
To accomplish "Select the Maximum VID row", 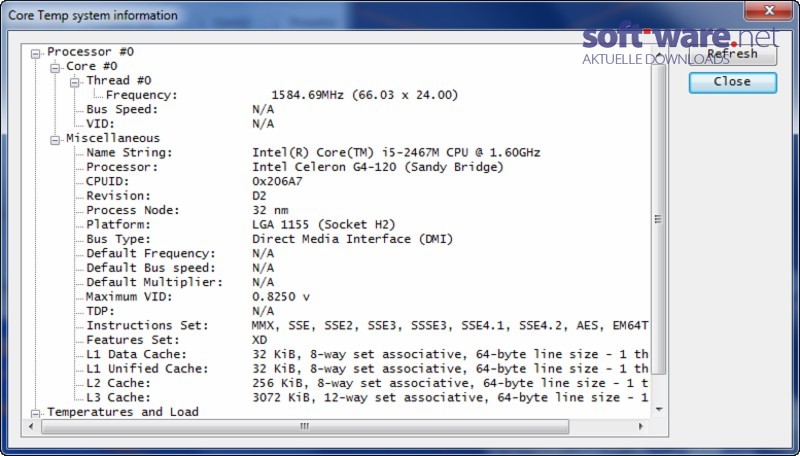I will click(198, 296).
